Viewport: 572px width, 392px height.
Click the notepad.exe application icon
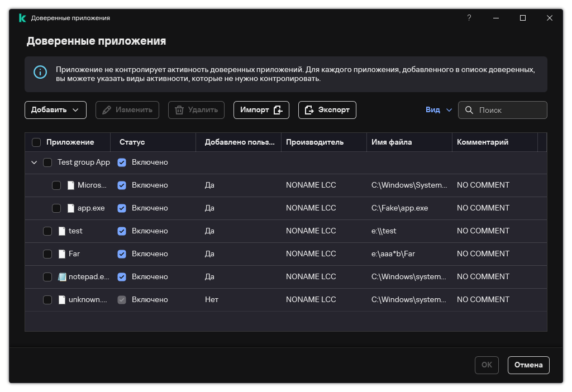tap(62, 277)
